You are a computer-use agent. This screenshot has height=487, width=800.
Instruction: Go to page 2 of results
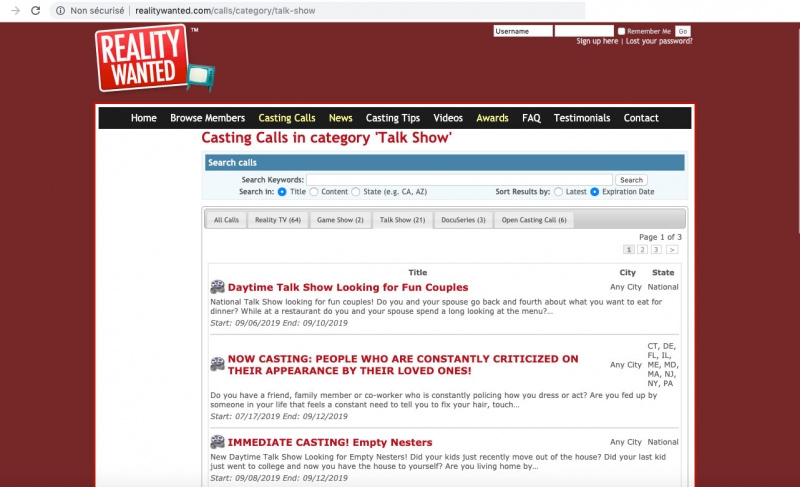[x=643, y=249]
